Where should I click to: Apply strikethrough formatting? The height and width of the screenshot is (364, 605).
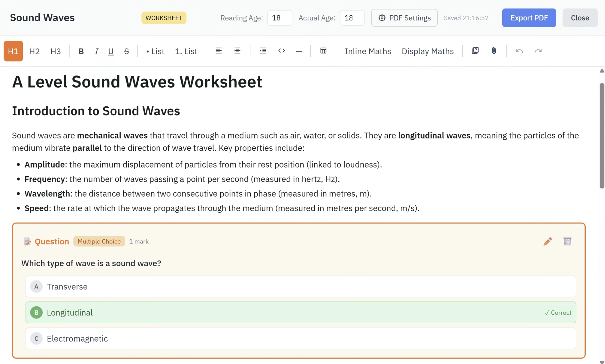[x=126, y=51]
